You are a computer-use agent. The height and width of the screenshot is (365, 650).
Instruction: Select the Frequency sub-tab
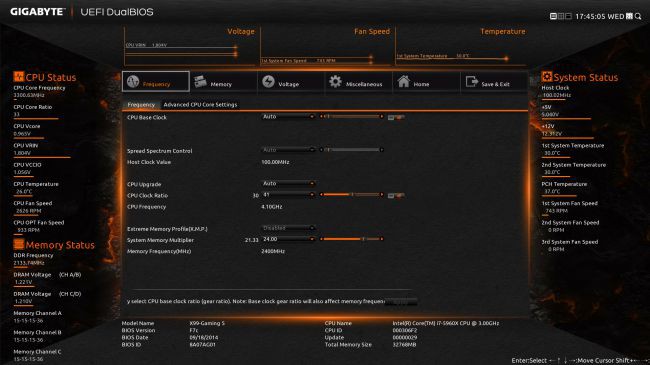tap(141, 105)
